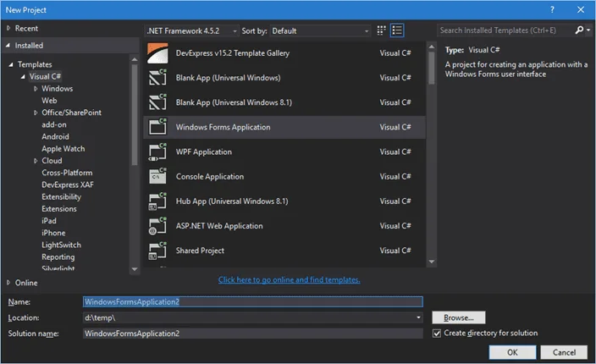Screen dimensions: 596x364
Task: Click the Hub App (Universal Windows 8.1) icon
Action: click(x=157, y=201)
